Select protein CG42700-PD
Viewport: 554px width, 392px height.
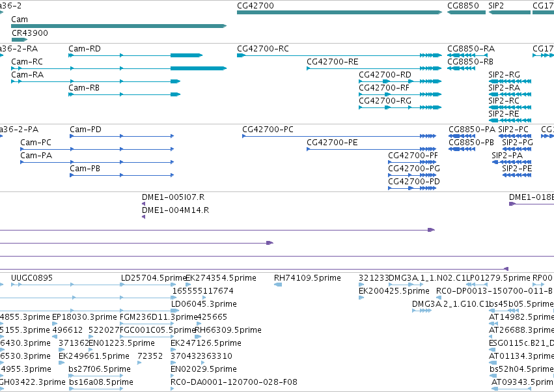click(412, 188)
